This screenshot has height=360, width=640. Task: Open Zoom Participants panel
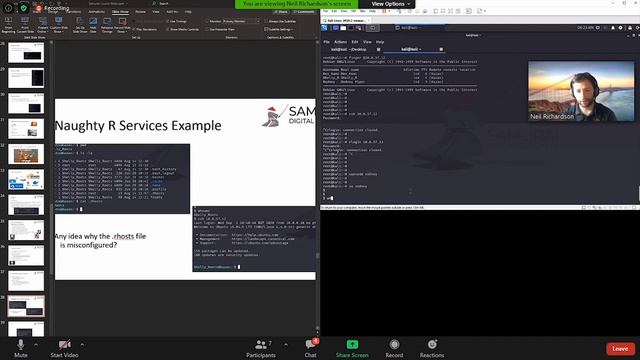click(x=261, y=349)
